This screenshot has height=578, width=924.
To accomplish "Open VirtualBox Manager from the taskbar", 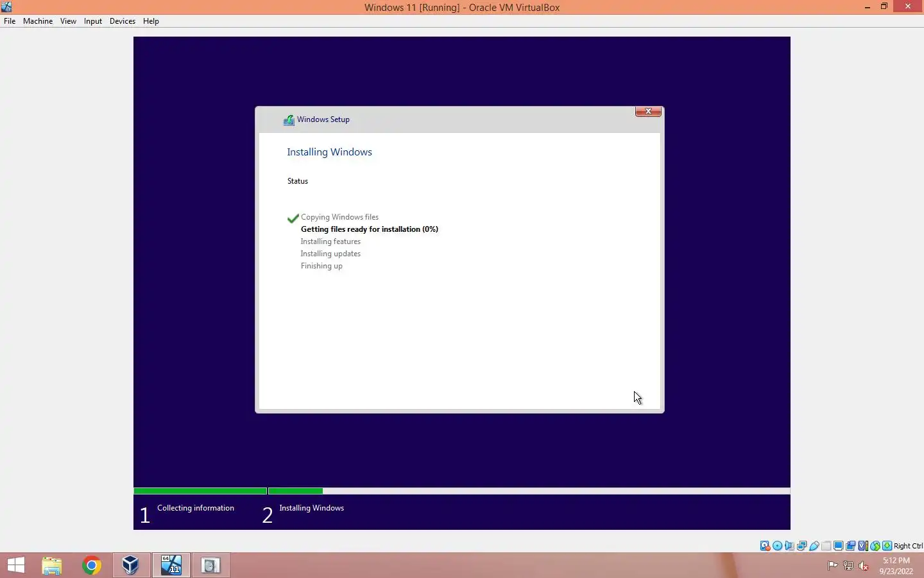I will [x=131, y=565].
